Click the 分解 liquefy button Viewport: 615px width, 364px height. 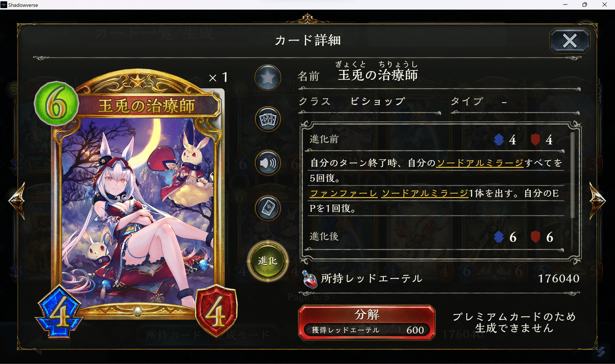[x=367, y=321]
